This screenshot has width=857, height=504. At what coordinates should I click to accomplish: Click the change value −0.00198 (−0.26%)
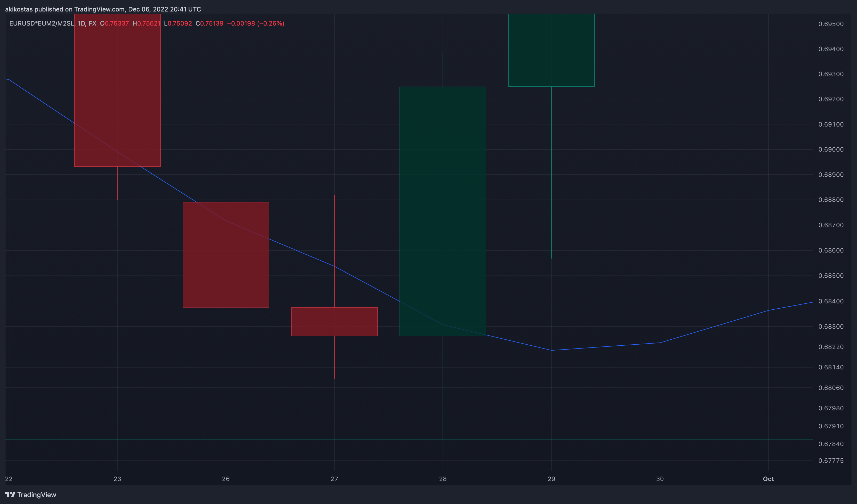click(x=255, y=23)
